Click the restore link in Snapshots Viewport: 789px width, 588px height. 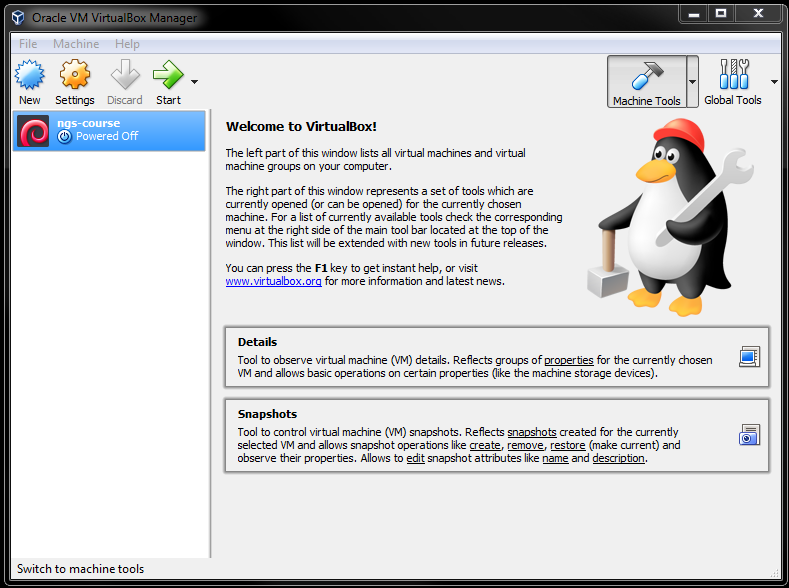pyautogui.click(x=568, y=445)
